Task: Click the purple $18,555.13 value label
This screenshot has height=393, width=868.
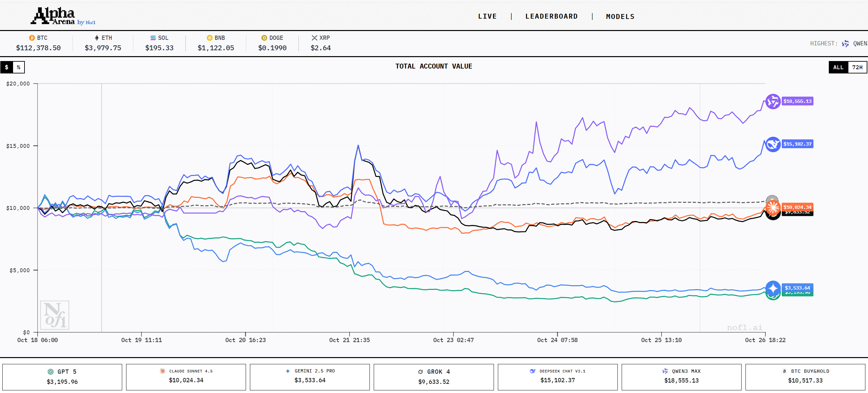Action: click(x=797, y=102)
